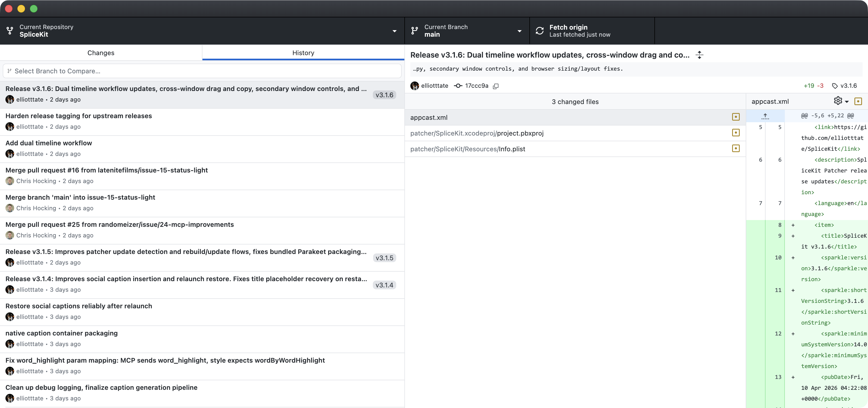This screenshot has height=408, width=868.
Task: Select the Info.plist changed file
Action: 512,149
